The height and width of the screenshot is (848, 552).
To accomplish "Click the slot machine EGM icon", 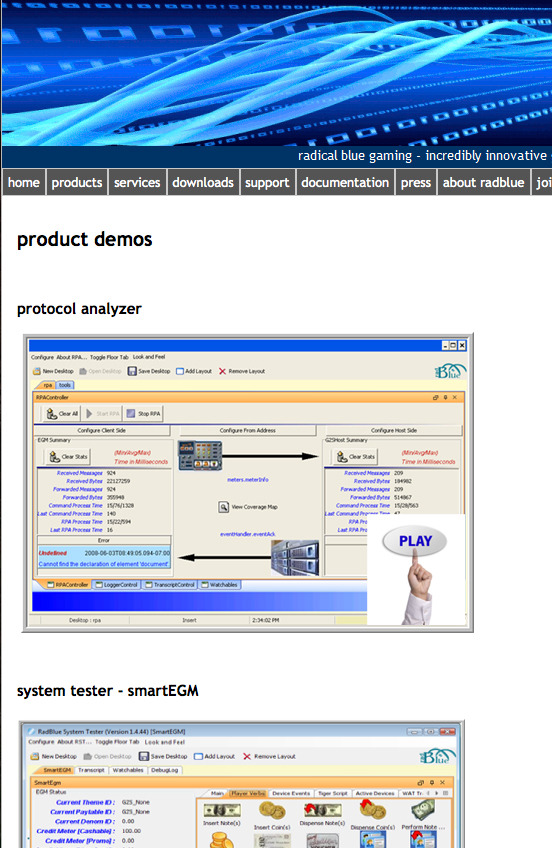I will 200,455.
